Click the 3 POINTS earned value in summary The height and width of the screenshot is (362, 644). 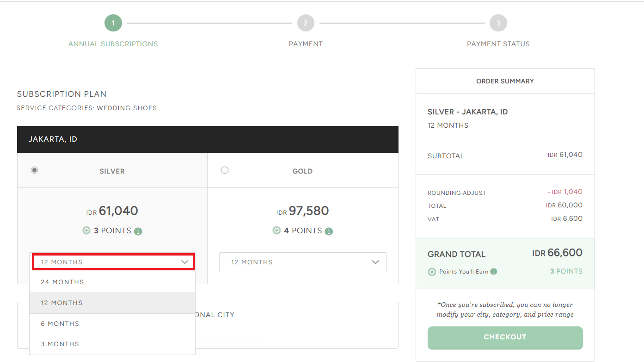coord(566,271)
